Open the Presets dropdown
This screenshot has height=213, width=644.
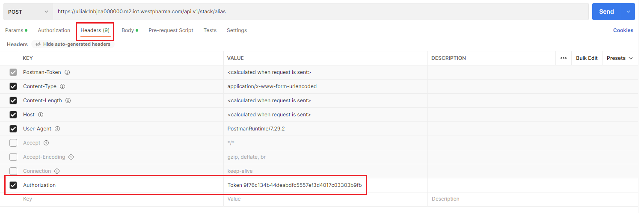coord(620,58)
